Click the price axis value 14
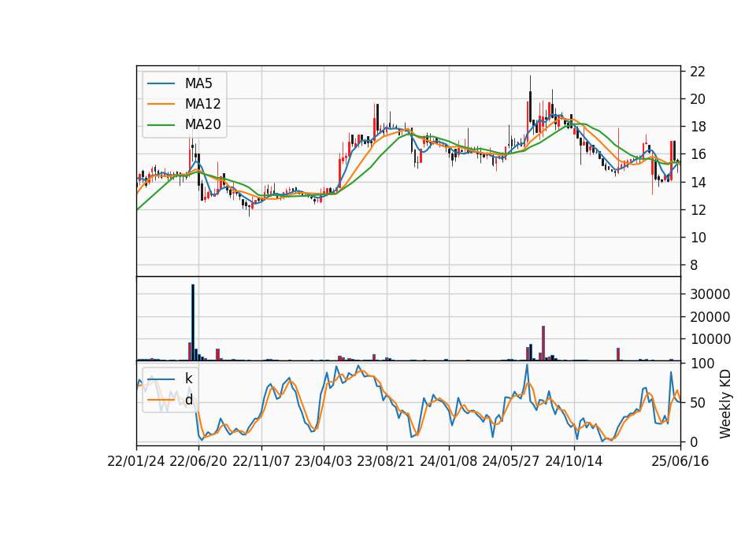 698,182
